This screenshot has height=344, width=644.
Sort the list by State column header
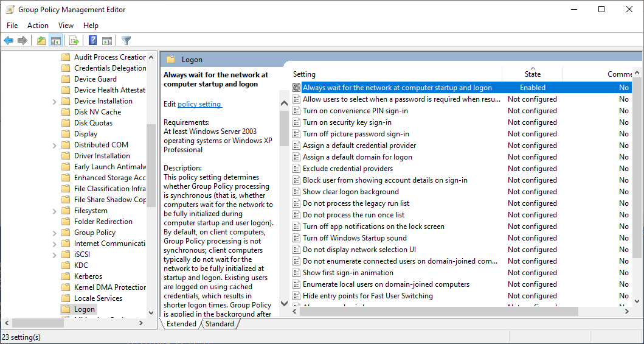point(532,74)
